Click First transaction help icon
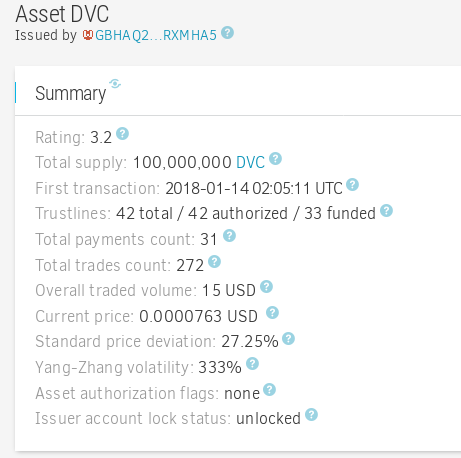Image resolution: width=461 pixels, height=458 pixels. [x=352, y=184]
